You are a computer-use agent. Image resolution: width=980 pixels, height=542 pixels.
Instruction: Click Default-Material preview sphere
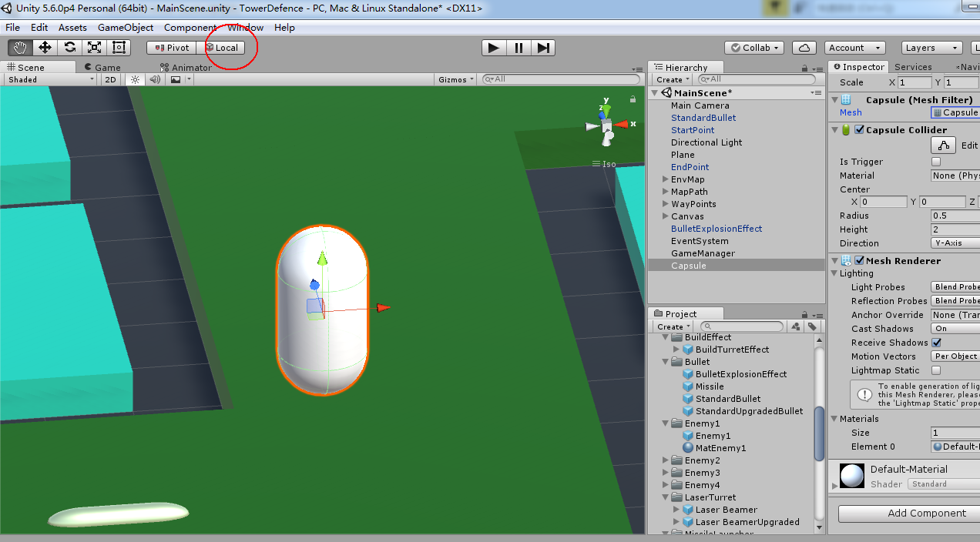[851, 476]
